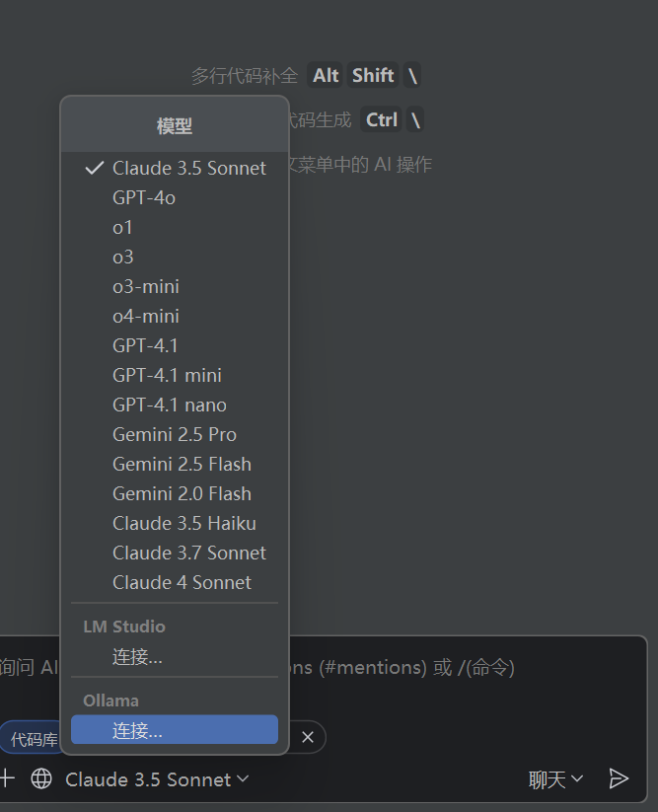Image resolution: width=658 pixels, height=812 pixels.
Task: Open the 聊天 chat mode dropdown
Action: click(556, 780)
